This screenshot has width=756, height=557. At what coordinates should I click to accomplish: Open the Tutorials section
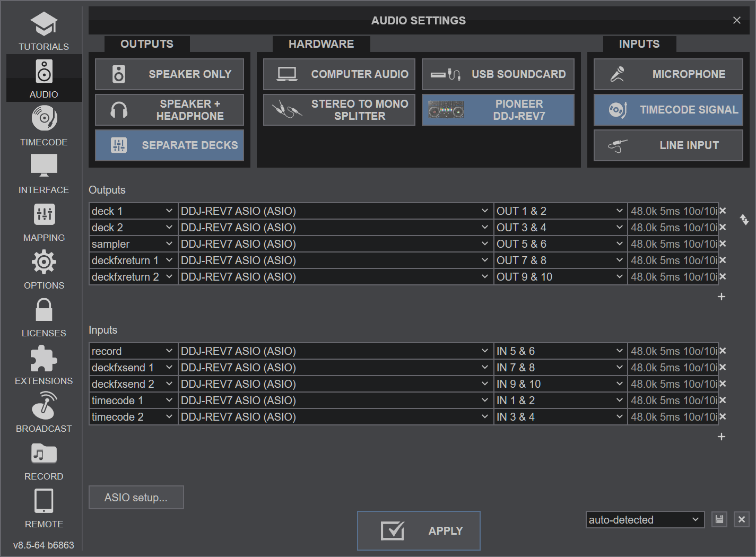[x=44, y=31]
